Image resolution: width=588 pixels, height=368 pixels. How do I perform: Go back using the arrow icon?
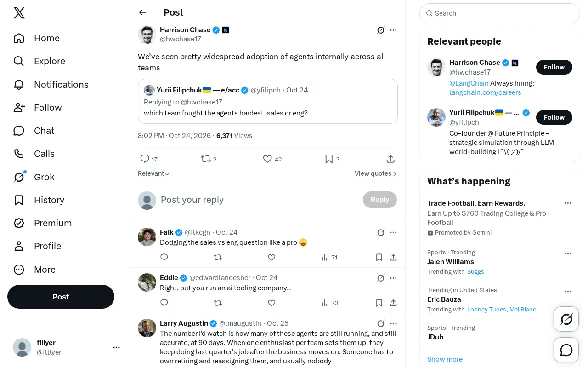tap(142, 12)
